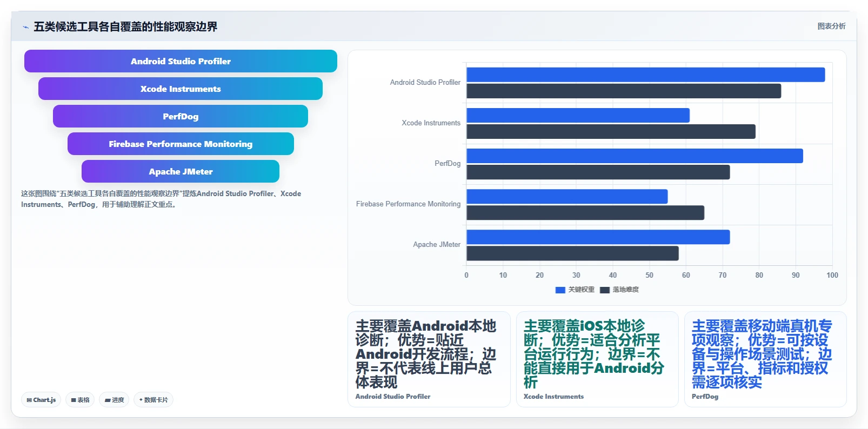This screenshot has height=429, width=868.
Task: Toggle the 关键权重 legend swatch
Action: (x=560, y=290)
